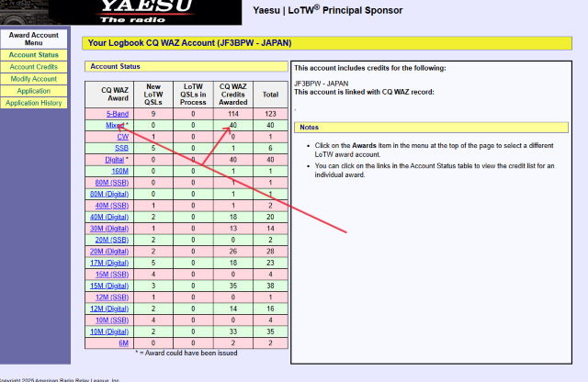This screenshot has height=382, width=588.
Task: Go to Application menu entry
Action: click(33, 91)
